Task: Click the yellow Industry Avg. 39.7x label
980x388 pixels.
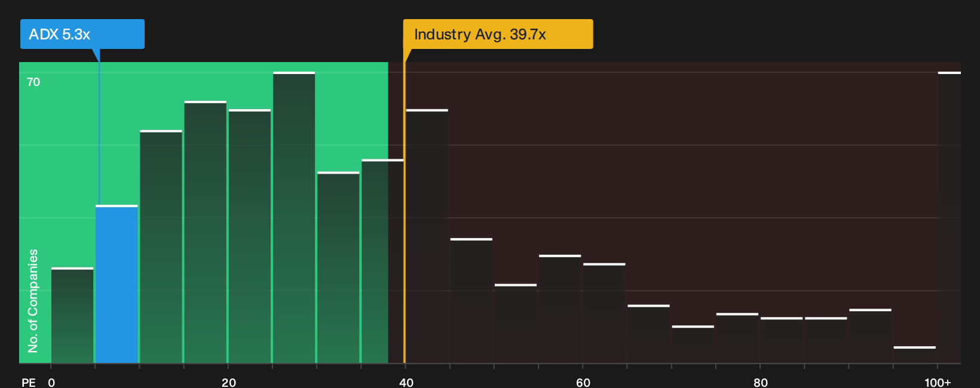Action: [498, 34]
